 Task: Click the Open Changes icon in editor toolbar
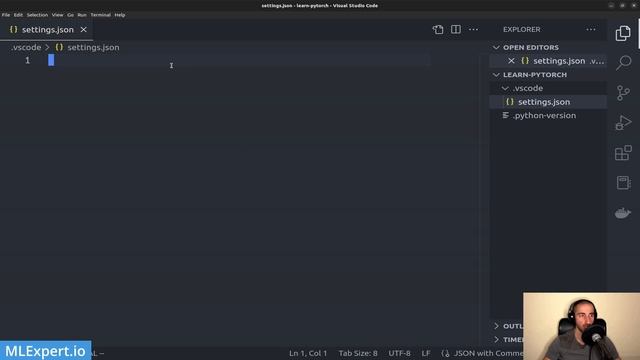click(438, 29)
